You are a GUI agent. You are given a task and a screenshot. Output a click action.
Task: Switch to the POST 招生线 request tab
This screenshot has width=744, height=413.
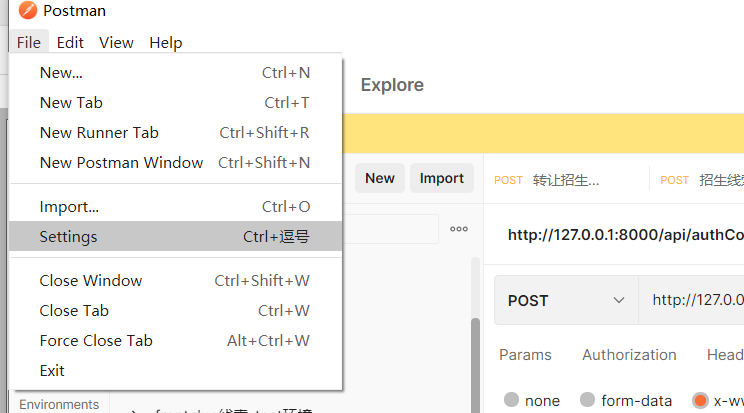[702, 180]
